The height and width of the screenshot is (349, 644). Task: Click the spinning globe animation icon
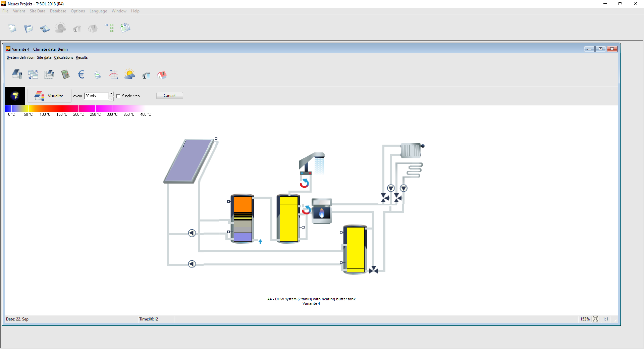coord(15,96)
